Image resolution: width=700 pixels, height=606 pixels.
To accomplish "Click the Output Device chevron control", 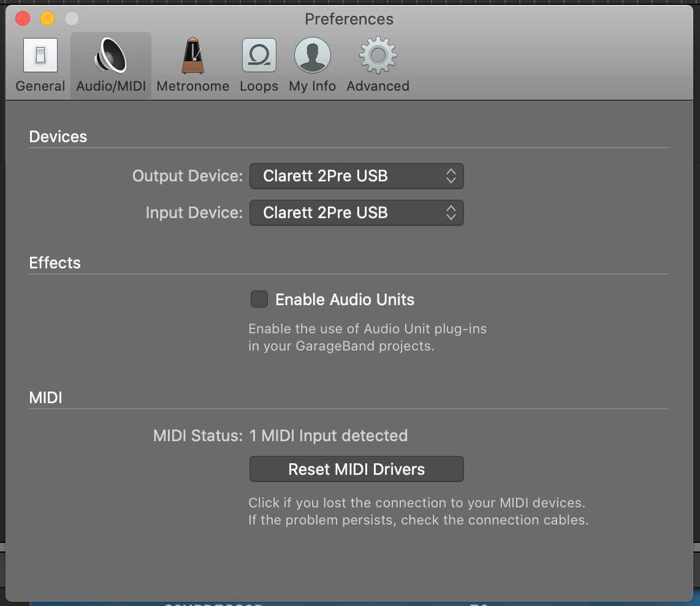I will point(452,176).
